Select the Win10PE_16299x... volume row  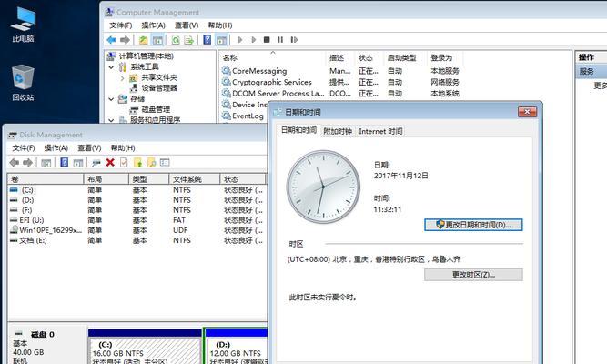[x=137, y=230]
